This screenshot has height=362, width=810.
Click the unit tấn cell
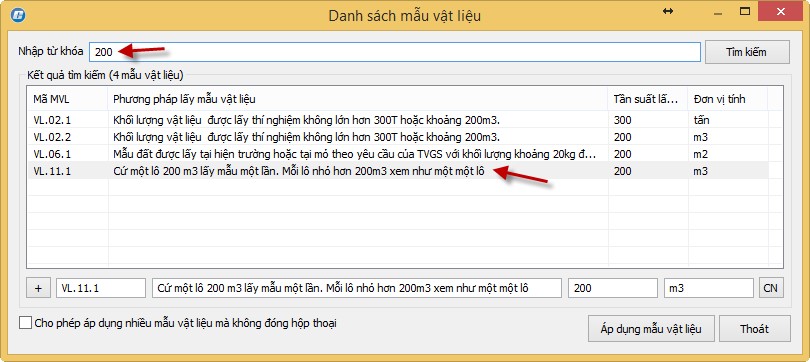(702, 120)
